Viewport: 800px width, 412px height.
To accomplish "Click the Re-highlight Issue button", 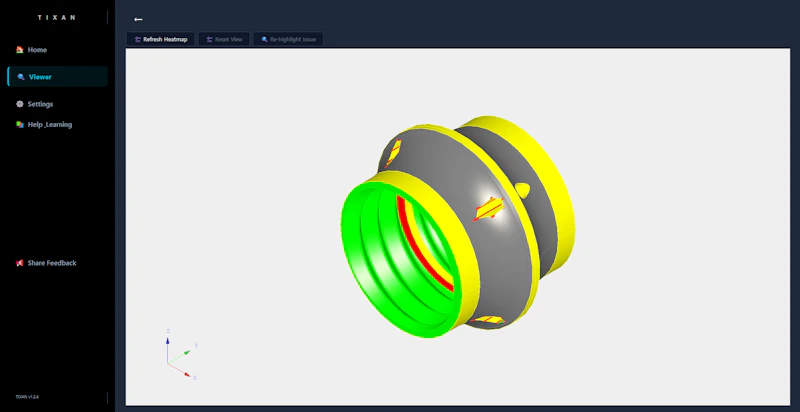I will tap(288, 39).
